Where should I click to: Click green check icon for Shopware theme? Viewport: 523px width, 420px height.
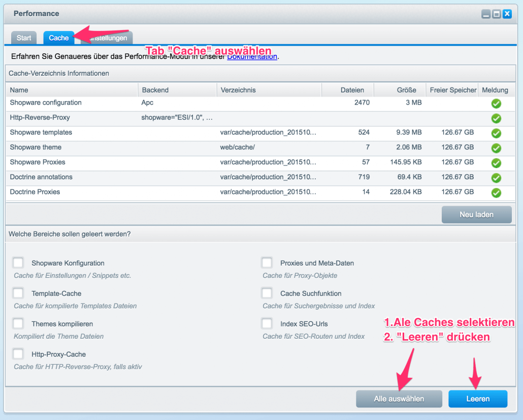click(x=496, y=148)
